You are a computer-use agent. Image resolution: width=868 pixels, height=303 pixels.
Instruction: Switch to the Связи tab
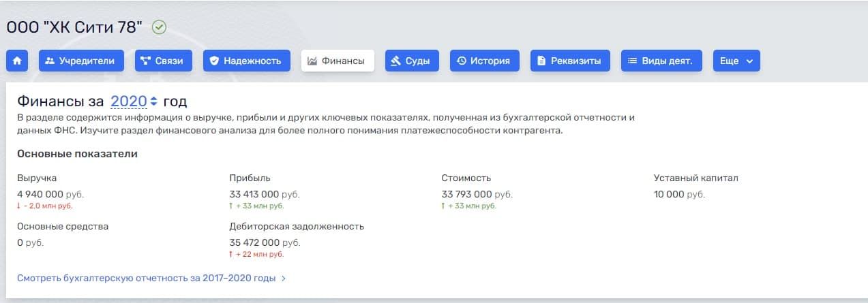pyautogui.click(x=163, y=61)
